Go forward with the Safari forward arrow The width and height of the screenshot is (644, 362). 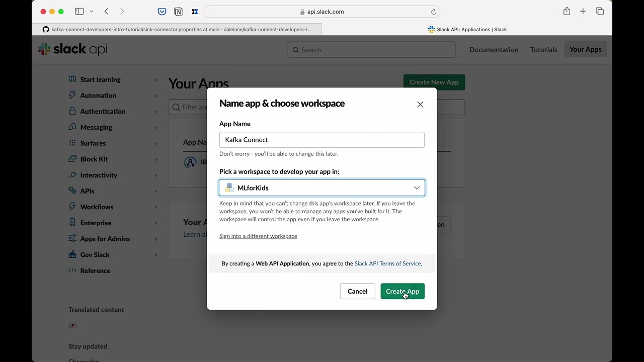(122, 11)
